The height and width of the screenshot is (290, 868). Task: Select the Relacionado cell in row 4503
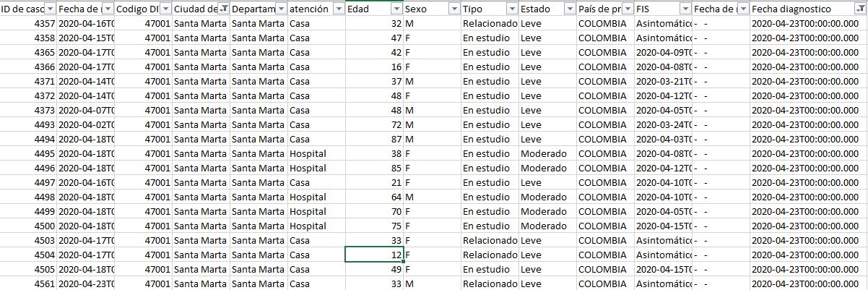tap(490, 240)
